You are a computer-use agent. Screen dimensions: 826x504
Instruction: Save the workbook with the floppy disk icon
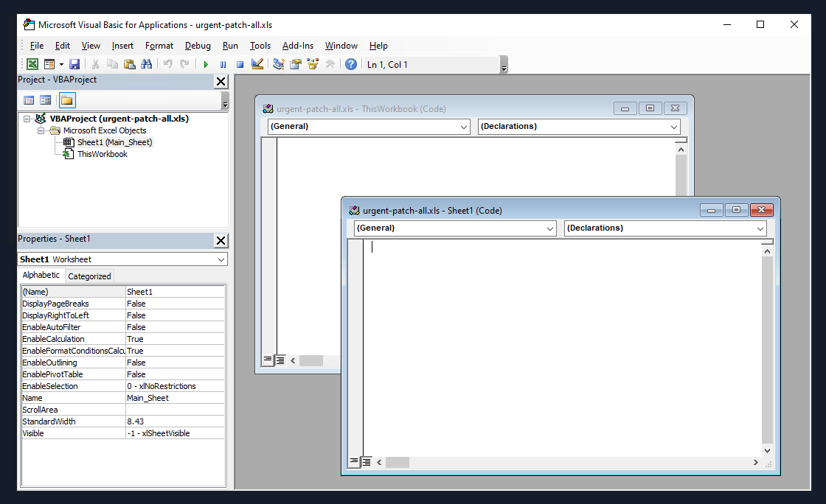pyautogui.click(x=74, y=64)
